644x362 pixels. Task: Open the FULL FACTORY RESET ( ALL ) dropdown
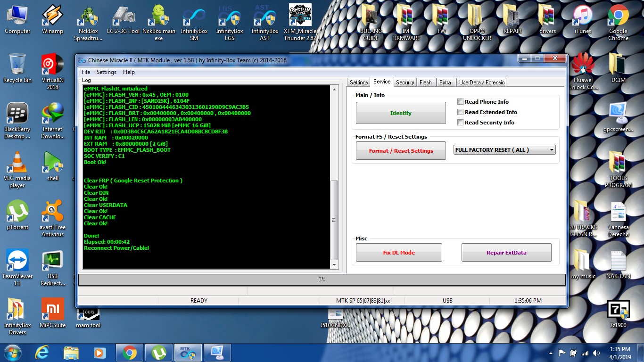click(504, 150)
